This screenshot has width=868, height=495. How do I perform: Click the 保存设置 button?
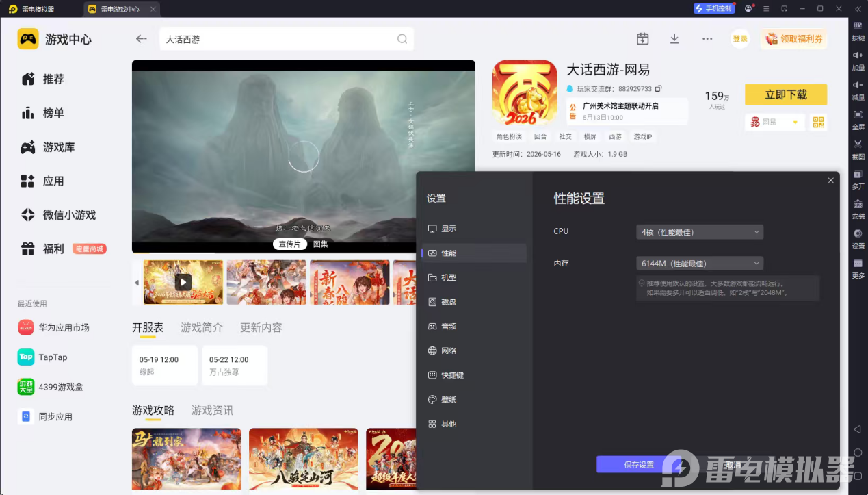pos(639,465)
